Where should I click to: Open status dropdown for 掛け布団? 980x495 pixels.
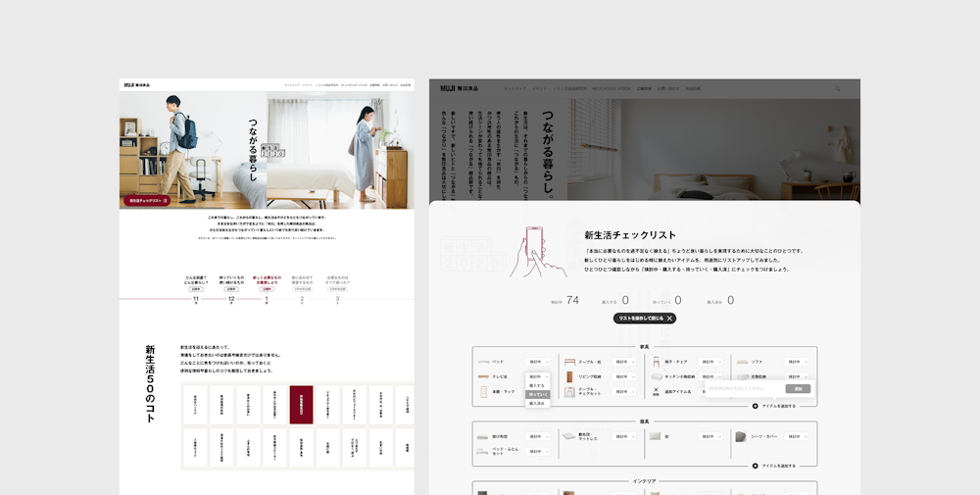[537, 436]
